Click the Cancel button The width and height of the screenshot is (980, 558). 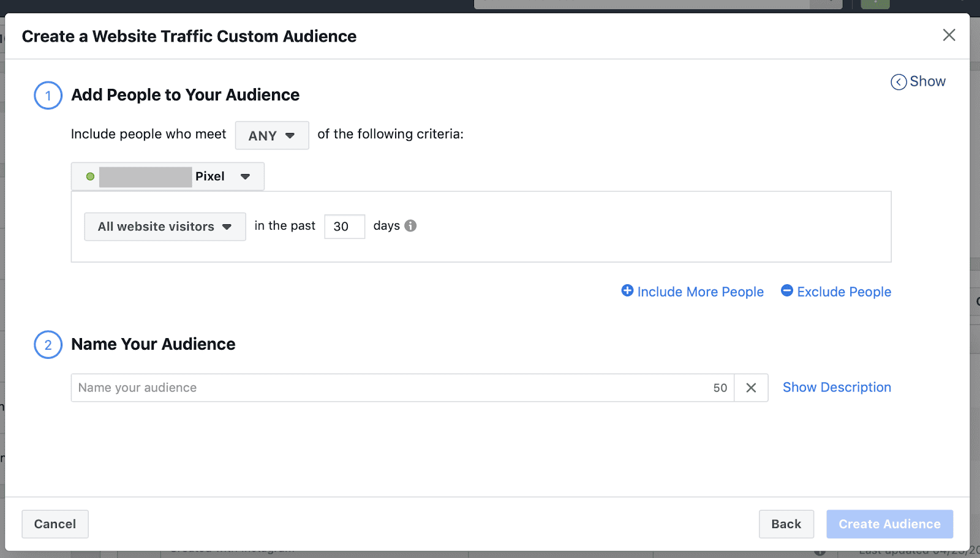[55, 524]
